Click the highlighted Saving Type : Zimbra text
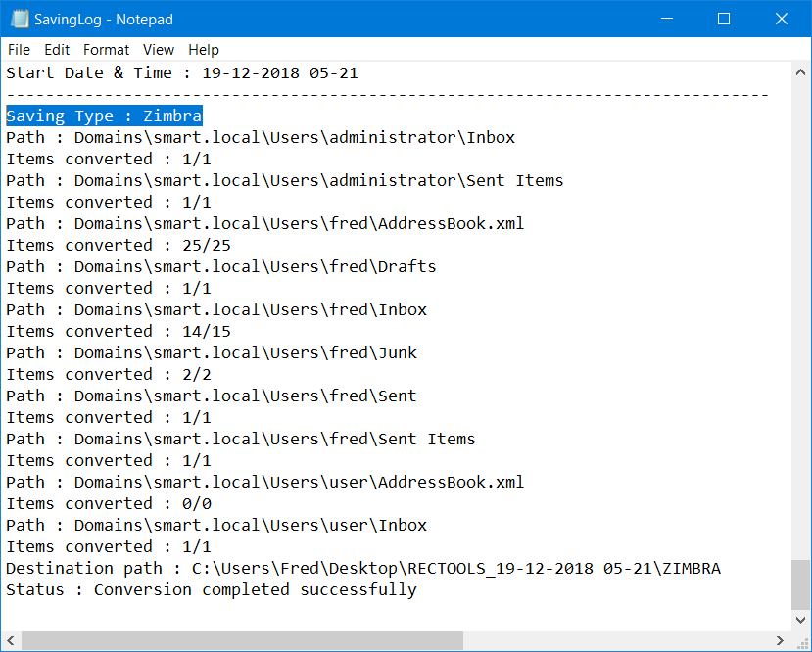 [x=104, y=116]
